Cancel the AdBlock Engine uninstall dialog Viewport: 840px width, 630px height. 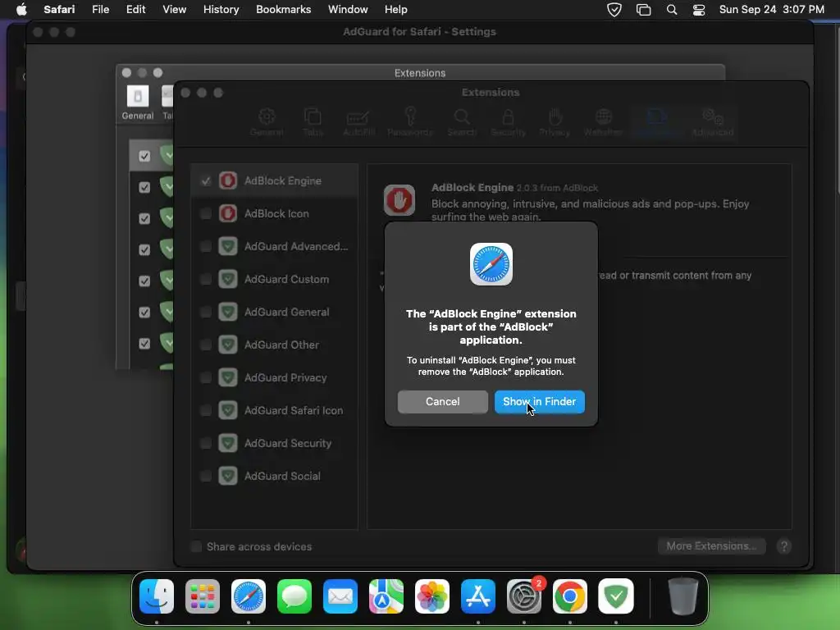(442, 402)
